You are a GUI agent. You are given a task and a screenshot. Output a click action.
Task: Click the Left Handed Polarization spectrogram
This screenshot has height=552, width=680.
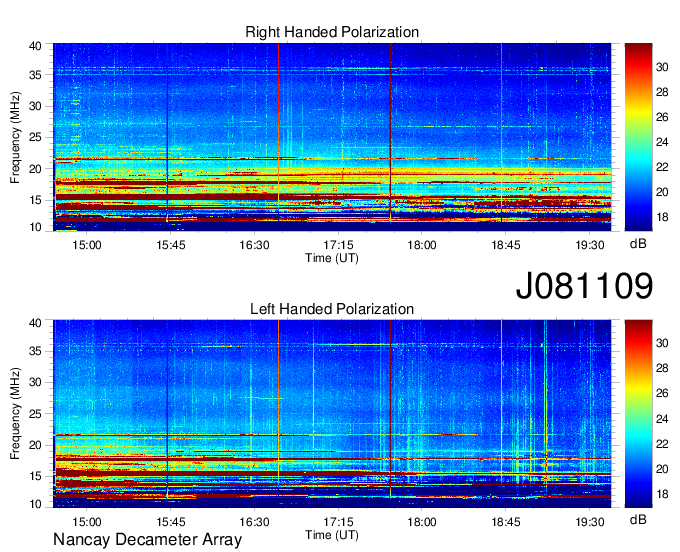click(332, 414)
